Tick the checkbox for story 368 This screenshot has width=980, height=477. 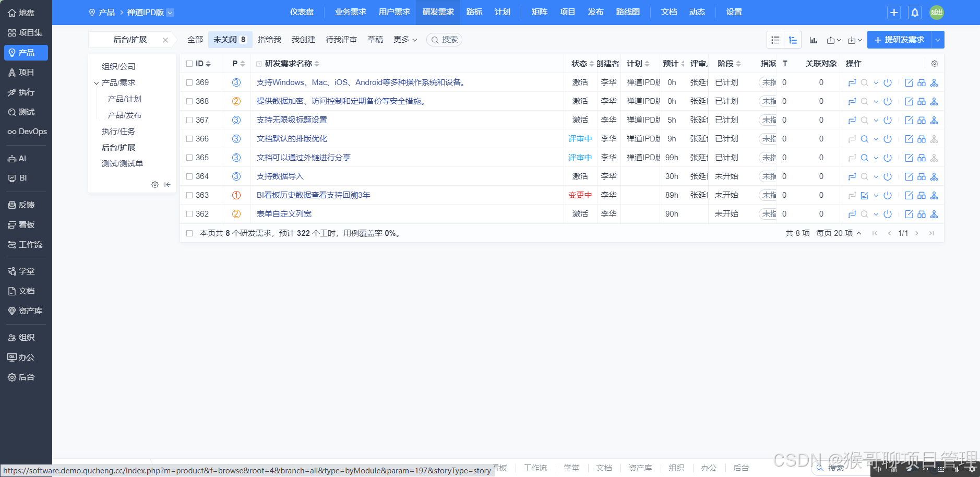[189, 101]
